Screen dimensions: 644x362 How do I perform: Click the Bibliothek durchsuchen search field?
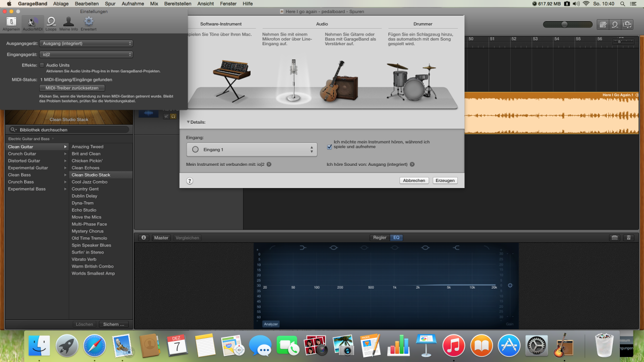(69, 130)
